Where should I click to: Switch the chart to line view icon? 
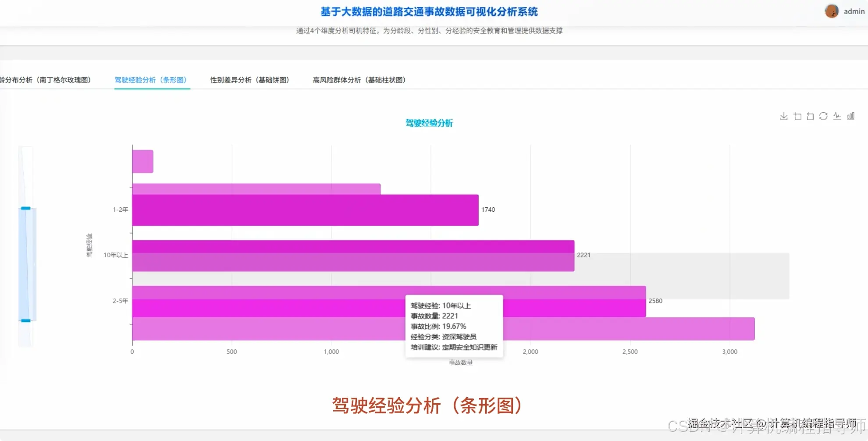pos(837,116)
